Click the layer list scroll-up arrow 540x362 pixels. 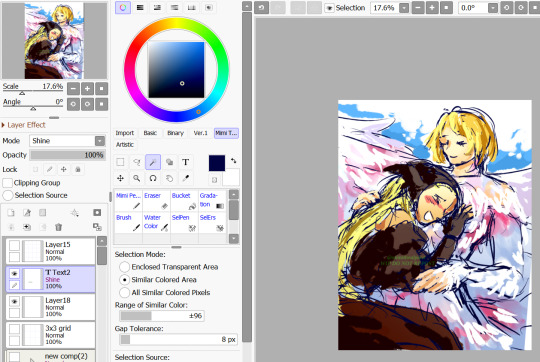(102, 241)
